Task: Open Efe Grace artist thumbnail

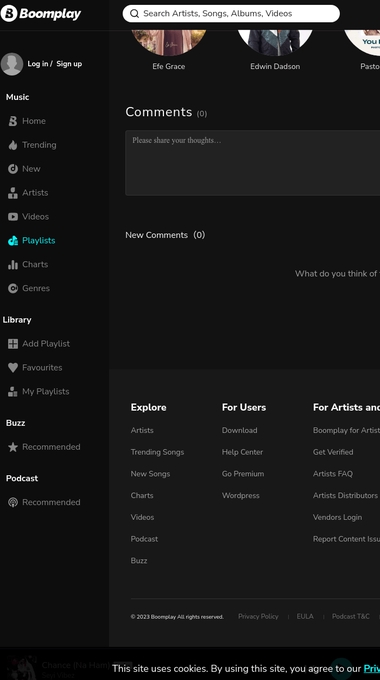Action: (169, 42)
